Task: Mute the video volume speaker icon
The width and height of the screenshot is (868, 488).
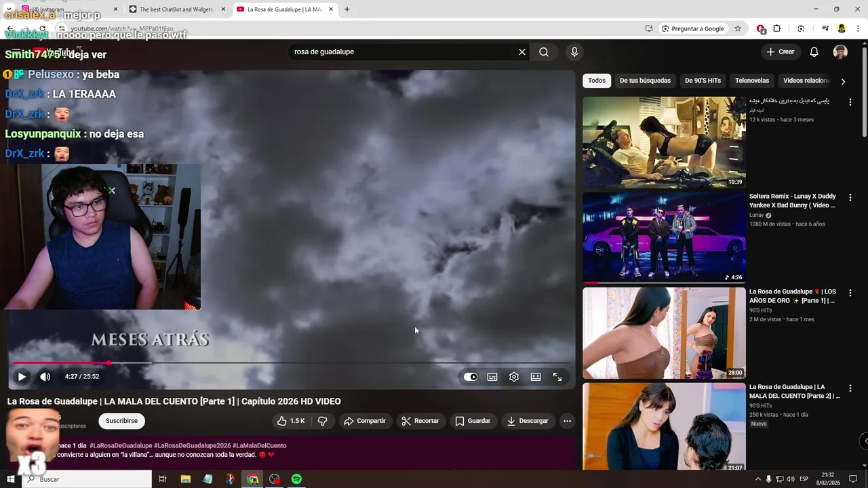Action: pos(45,377)
